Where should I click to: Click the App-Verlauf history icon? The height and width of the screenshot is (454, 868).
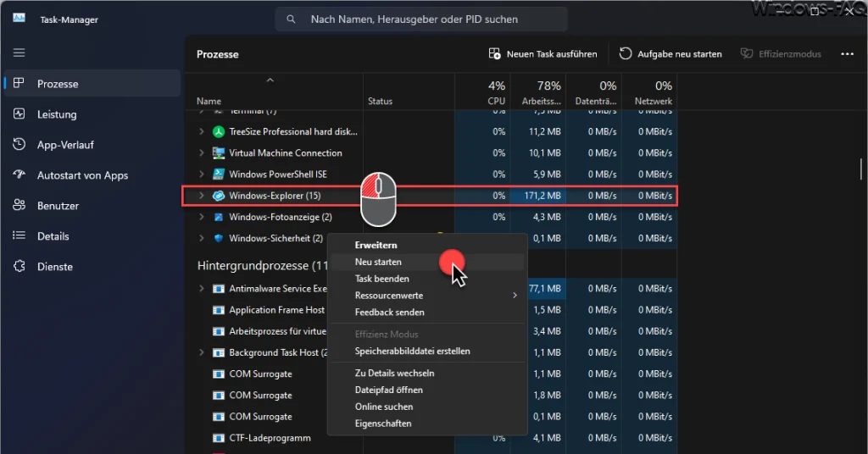(19, 144)
